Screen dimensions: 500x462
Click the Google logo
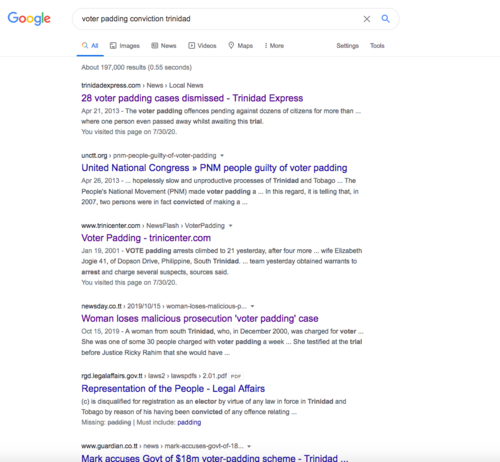coord(29,18)
